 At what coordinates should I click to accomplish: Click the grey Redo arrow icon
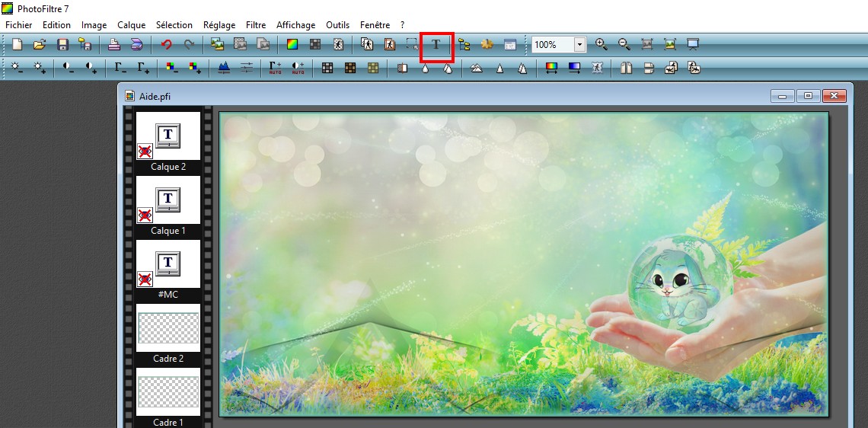coord(189,44)
